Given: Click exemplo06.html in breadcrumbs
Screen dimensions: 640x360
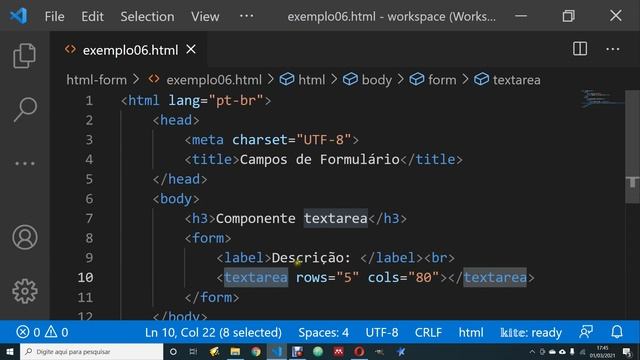Looking at the screenshot, I should click(x=214, y=80).
